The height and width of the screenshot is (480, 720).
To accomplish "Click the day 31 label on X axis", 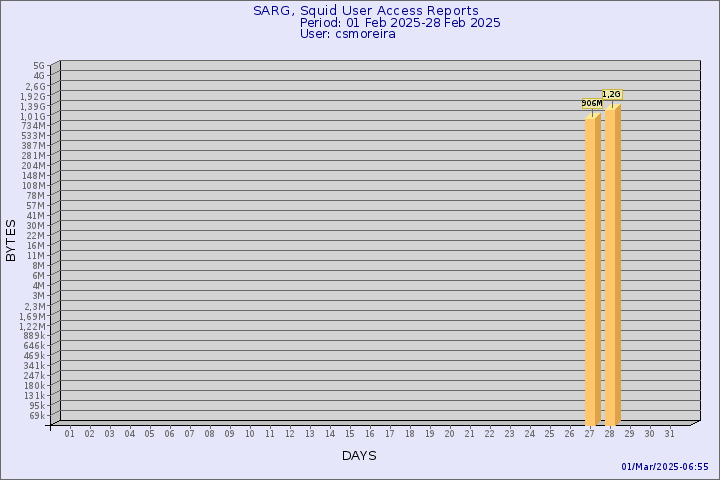I will pyautogui.click(x=669, y=433).
